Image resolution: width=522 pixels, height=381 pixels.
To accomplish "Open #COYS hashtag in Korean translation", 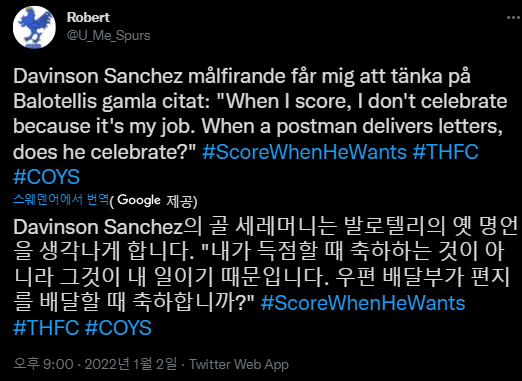I will click(x=118, y=328).
